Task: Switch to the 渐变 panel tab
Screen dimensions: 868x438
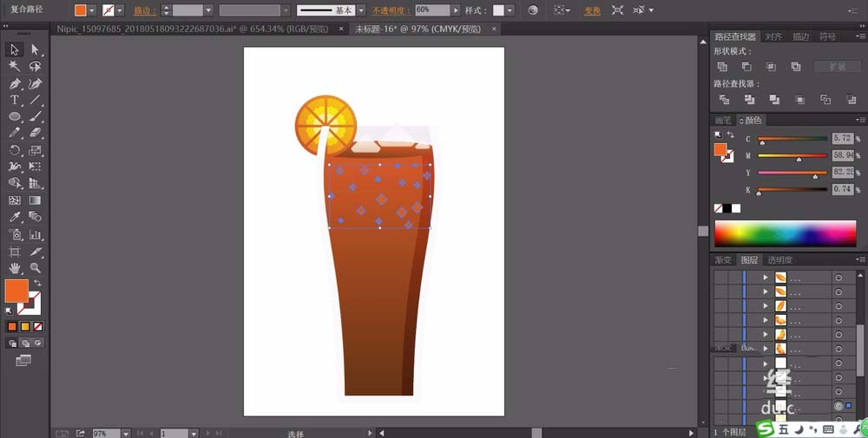Action: tap(723, 260)
